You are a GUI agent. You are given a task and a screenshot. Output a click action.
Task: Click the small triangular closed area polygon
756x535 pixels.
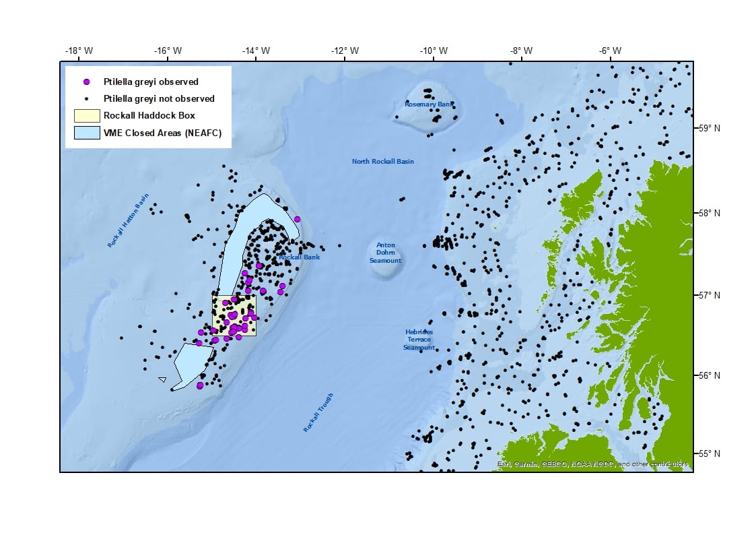[162, 379]
